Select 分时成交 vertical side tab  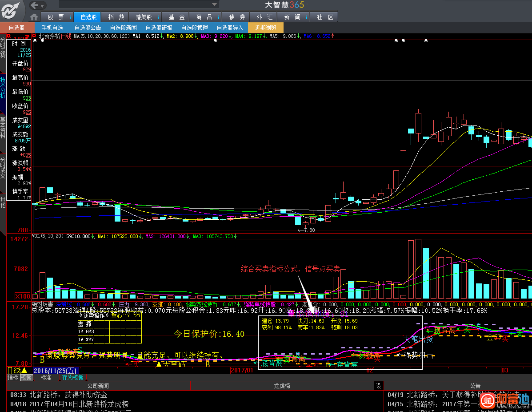coord(3,167)
